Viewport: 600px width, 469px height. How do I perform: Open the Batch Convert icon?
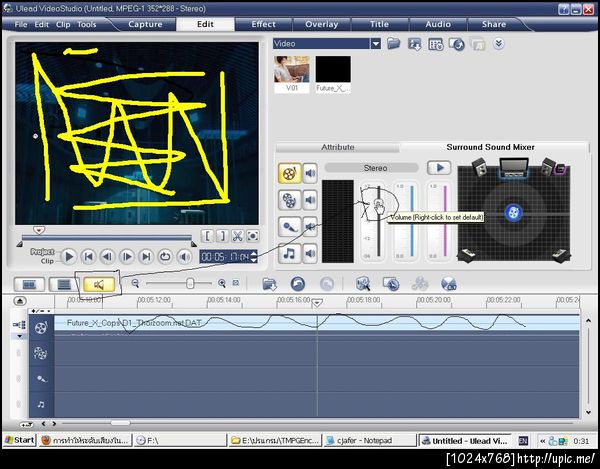click(363, 284)
